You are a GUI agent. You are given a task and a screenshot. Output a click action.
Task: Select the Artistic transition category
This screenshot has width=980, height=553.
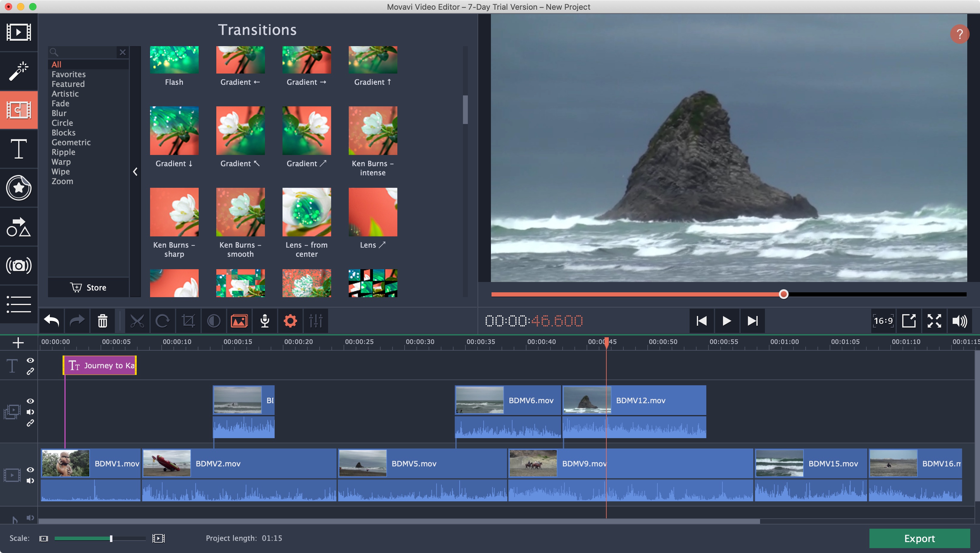65,94
